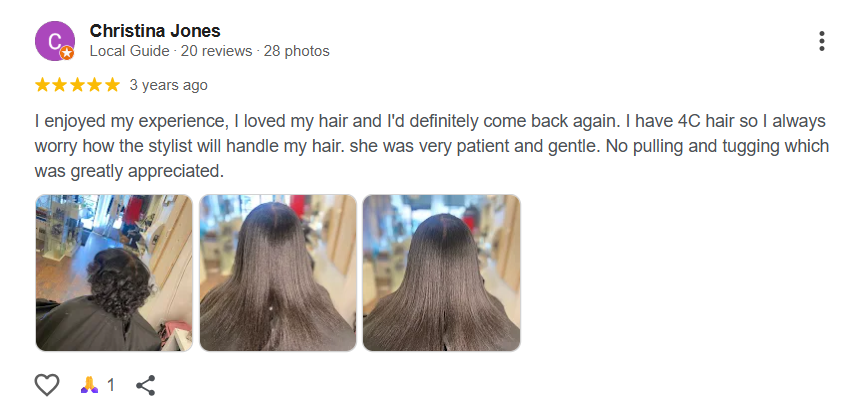
Task: Click the '3 years ago' timestamp
Action: pyautogui.click(x=169, y=85)
